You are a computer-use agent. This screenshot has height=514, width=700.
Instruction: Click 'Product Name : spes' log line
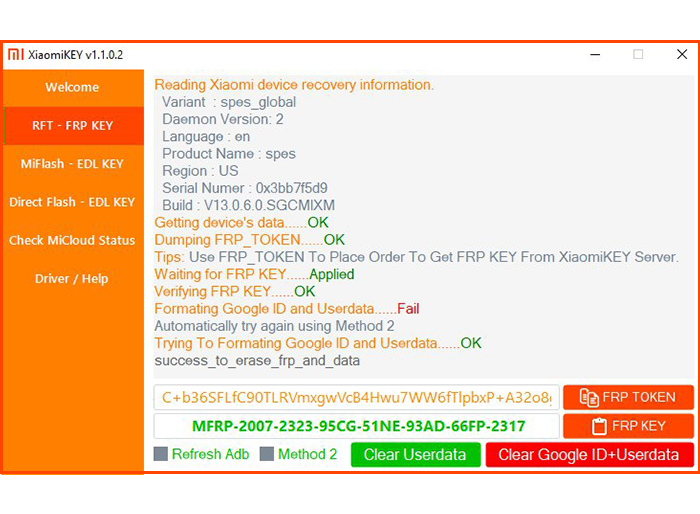229,154
